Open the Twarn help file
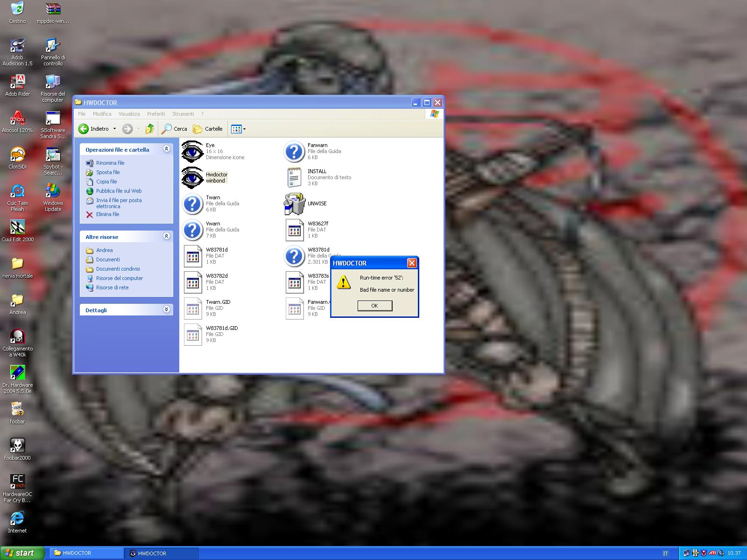 pyautogui.click(x=192, y=203)
